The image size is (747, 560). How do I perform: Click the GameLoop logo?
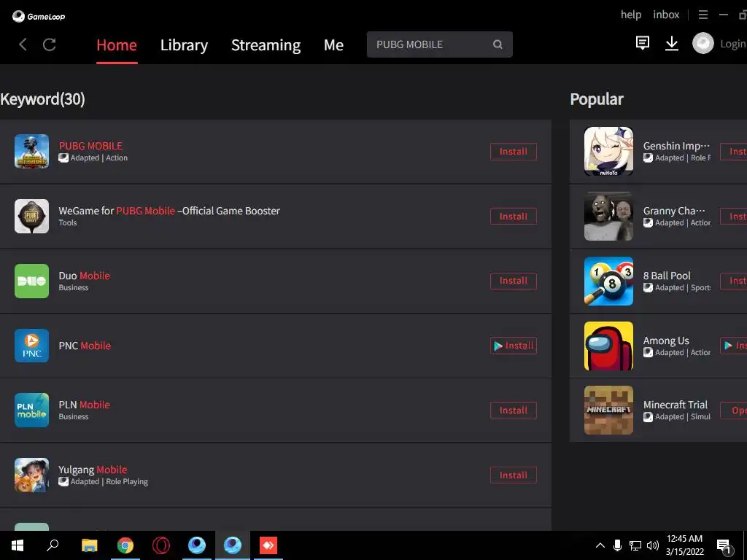pyautogui.click(x=39, y=16)
